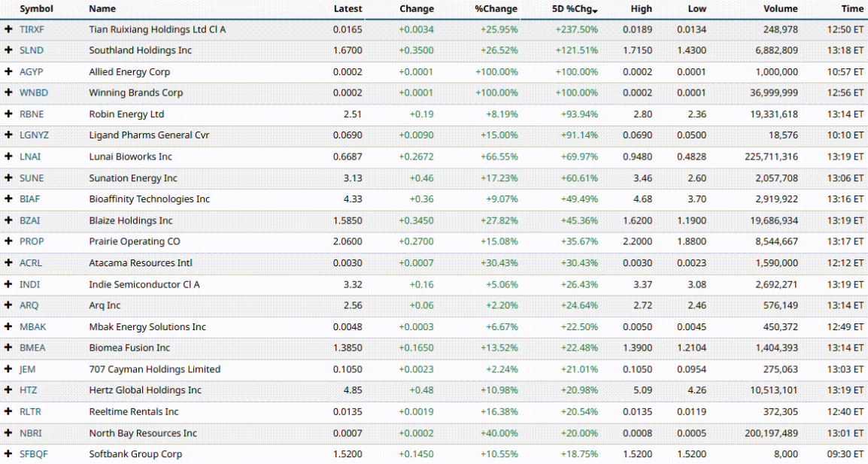Image resolution: width=868 pixels, height=464 pixels.
Task: Open the LGNYZ symbol link
Action: point(35,135)
